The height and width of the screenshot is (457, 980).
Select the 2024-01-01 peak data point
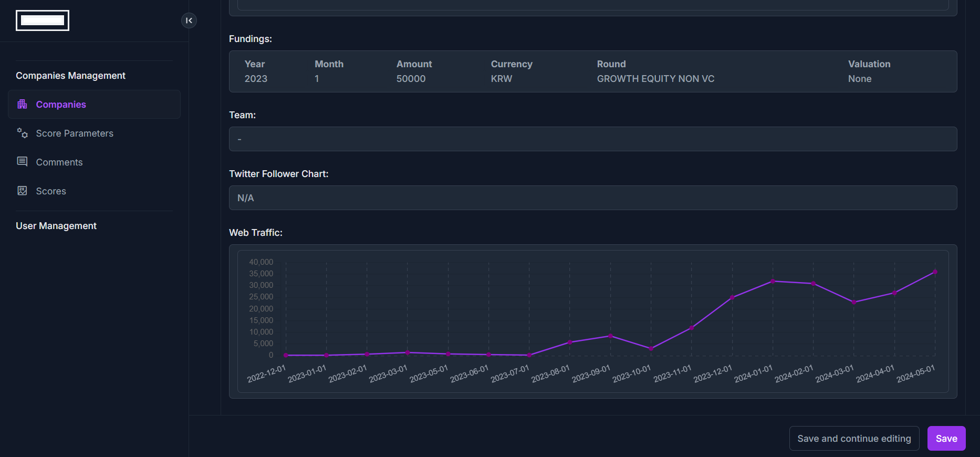[773, 282]
